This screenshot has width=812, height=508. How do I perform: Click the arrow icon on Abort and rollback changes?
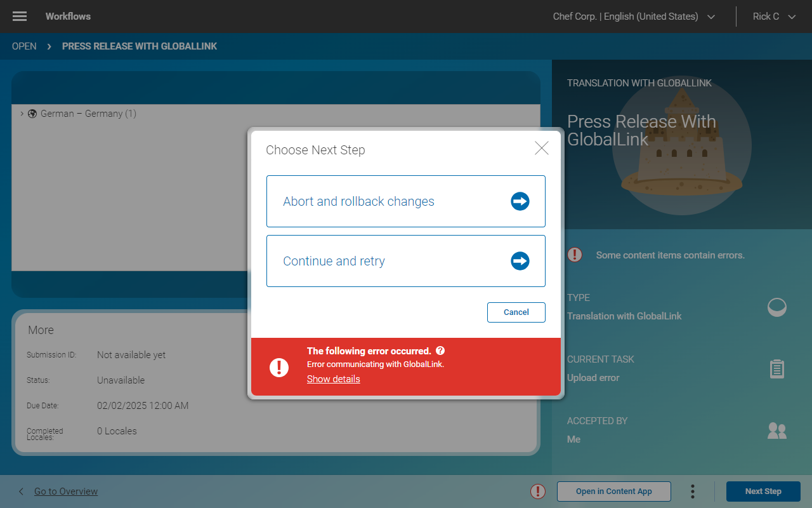520,201
